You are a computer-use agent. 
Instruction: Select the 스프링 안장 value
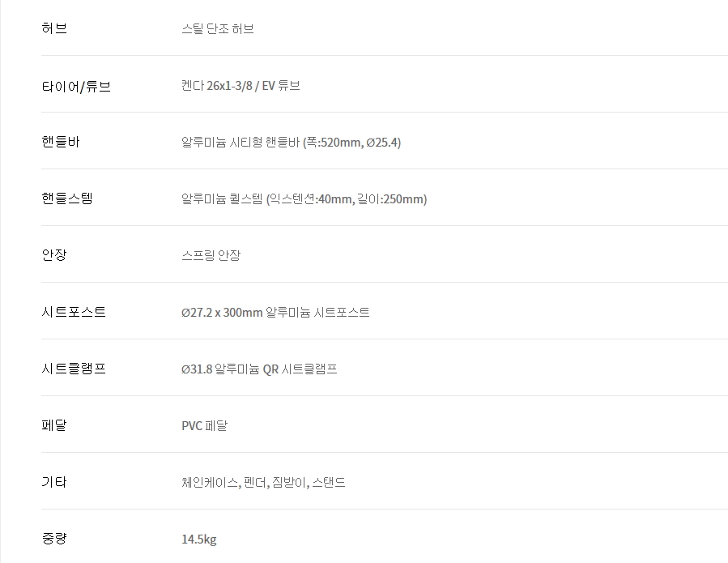point(211,256)
